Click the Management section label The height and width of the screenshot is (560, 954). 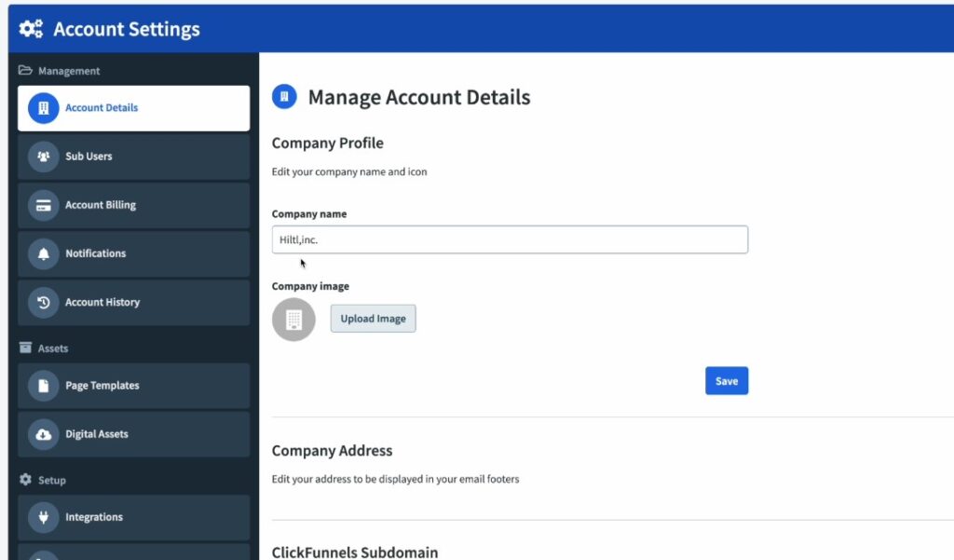(69, 71)
